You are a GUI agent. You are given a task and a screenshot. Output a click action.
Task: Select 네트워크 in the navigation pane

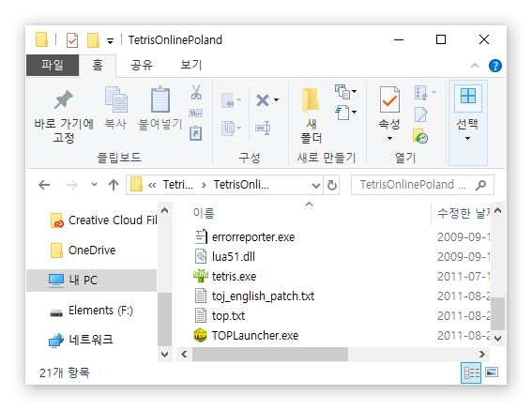coord(81,340)
